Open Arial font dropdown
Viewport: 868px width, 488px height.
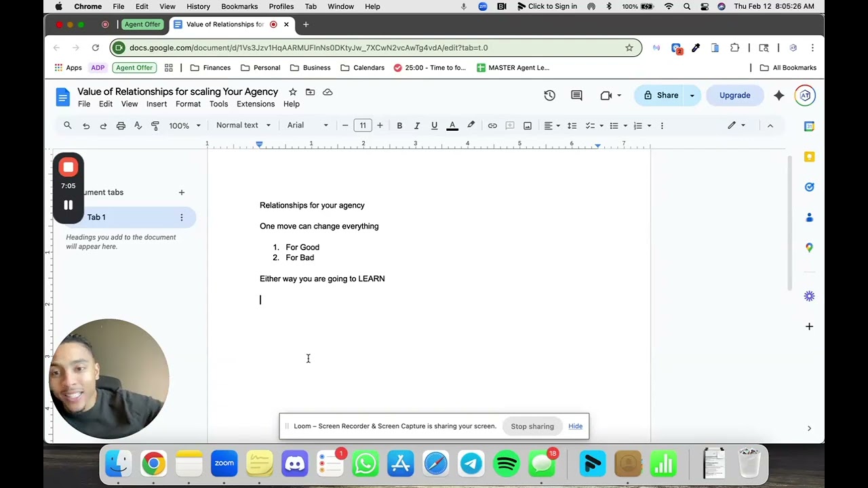point(308,125)
